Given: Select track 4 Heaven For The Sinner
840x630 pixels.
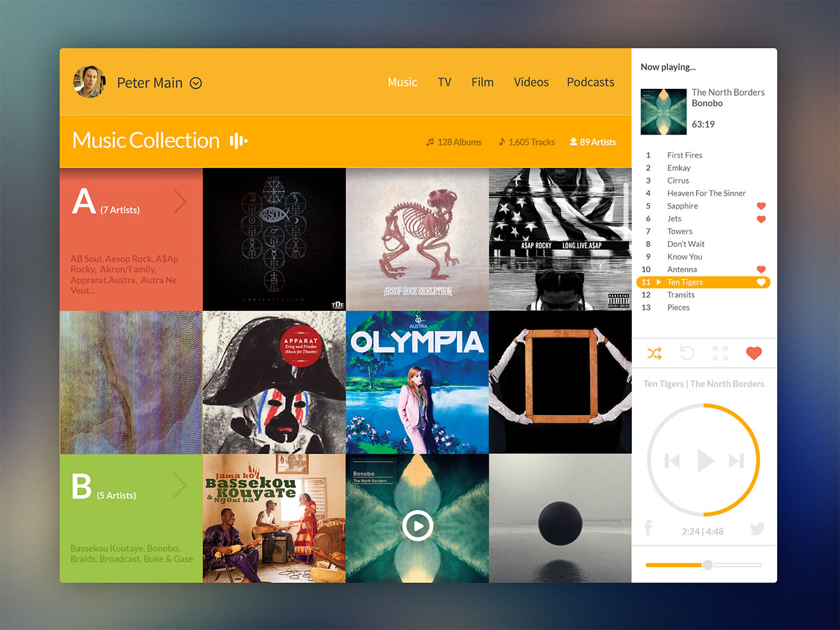Looking at the screenshot, I should [x=703, y=193].
